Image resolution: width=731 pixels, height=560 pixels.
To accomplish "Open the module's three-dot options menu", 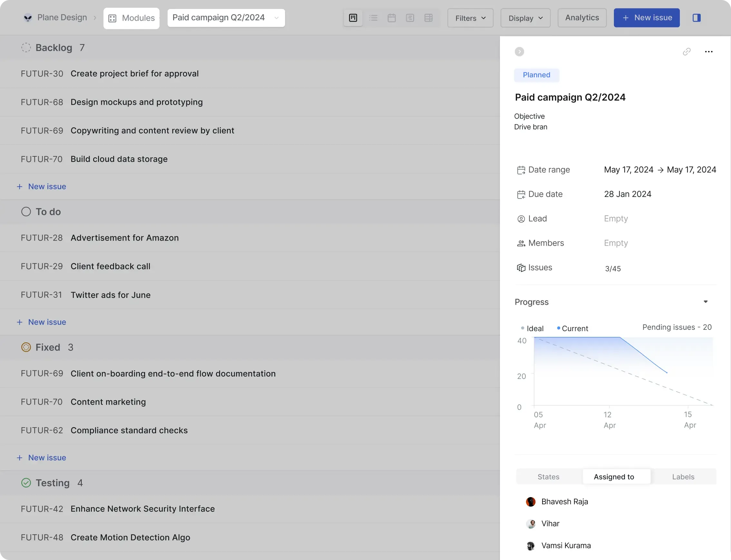I will pyautogui.click(x=709, y=52).
